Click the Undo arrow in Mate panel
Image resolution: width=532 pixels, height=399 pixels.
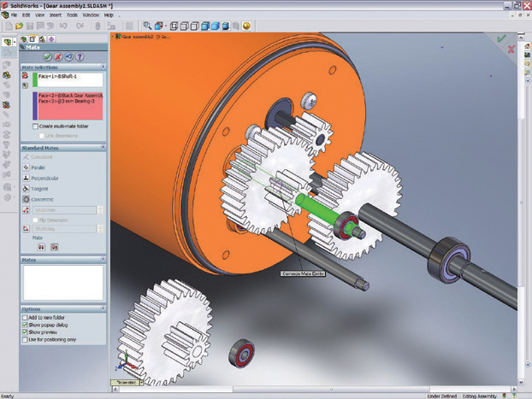point(69,56)
